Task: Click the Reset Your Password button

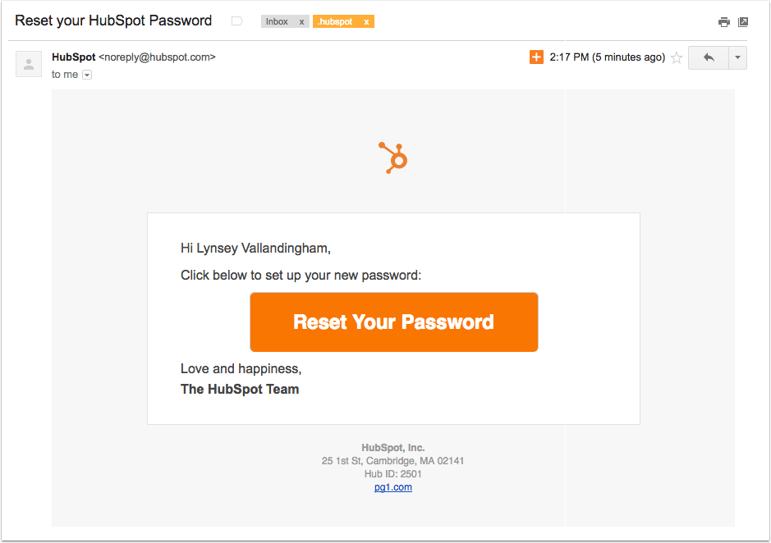Action: tap(394, 322)
